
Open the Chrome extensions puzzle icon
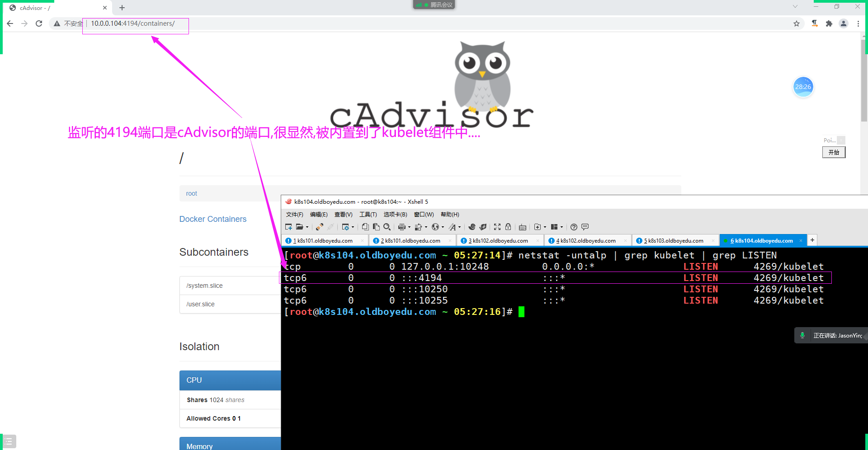[829, 23]
